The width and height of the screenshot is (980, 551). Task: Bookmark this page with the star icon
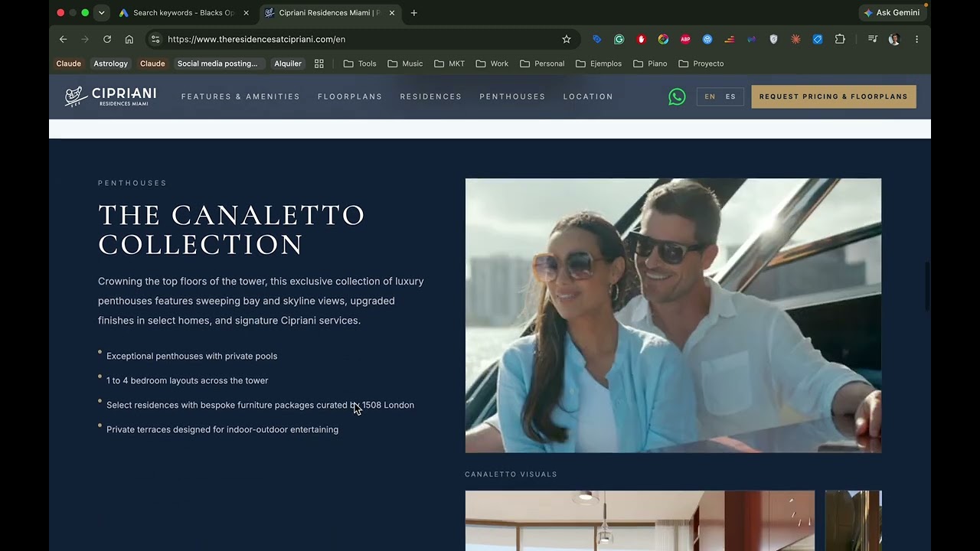567,39
